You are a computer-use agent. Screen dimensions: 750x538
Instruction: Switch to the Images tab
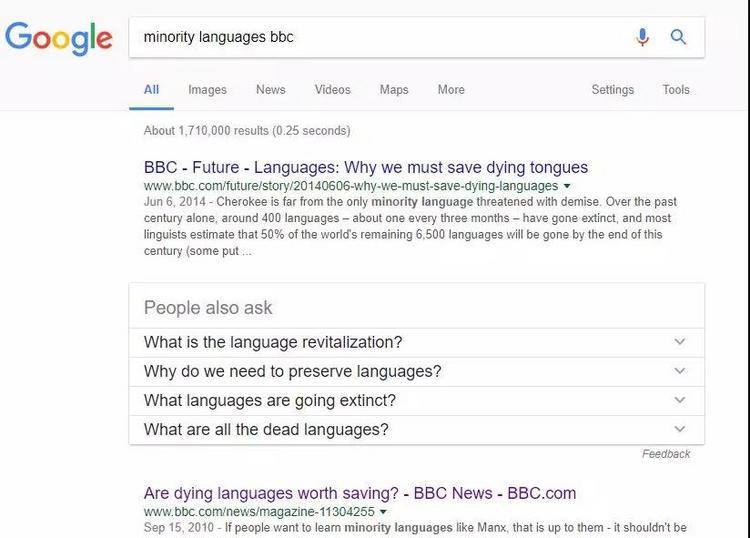207,90
